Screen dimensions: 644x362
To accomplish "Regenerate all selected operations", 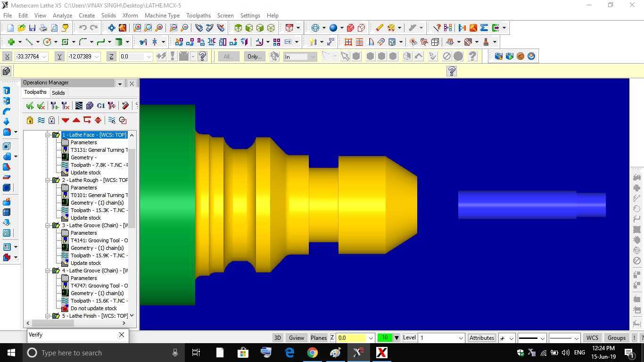I will pos(54,106).
